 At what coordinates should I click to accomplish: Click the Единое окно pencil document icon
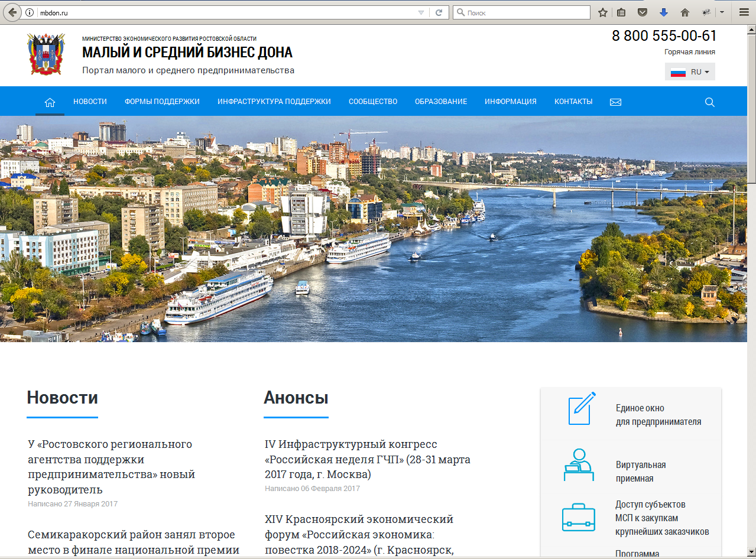click(581, 409)
